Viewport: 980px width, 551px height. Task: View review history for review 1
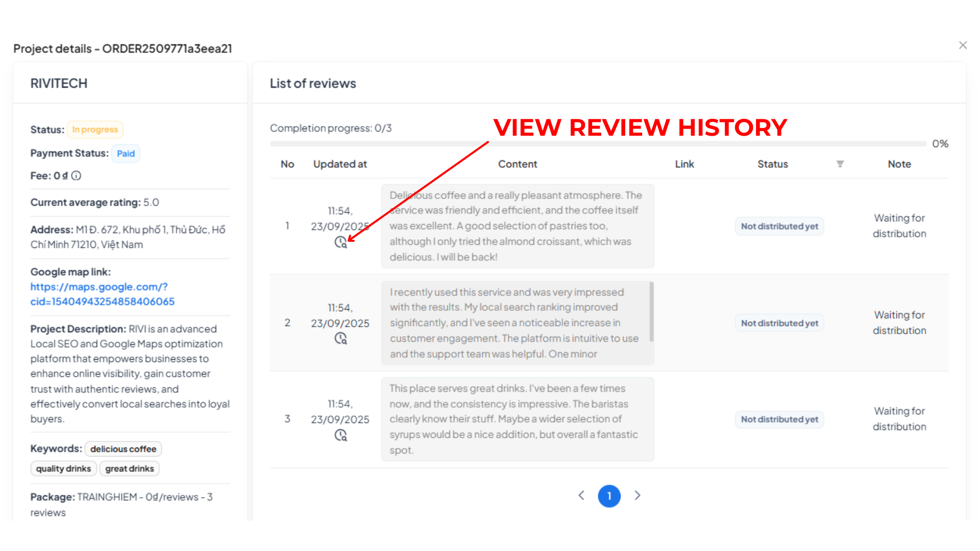(x=341, y=243)
